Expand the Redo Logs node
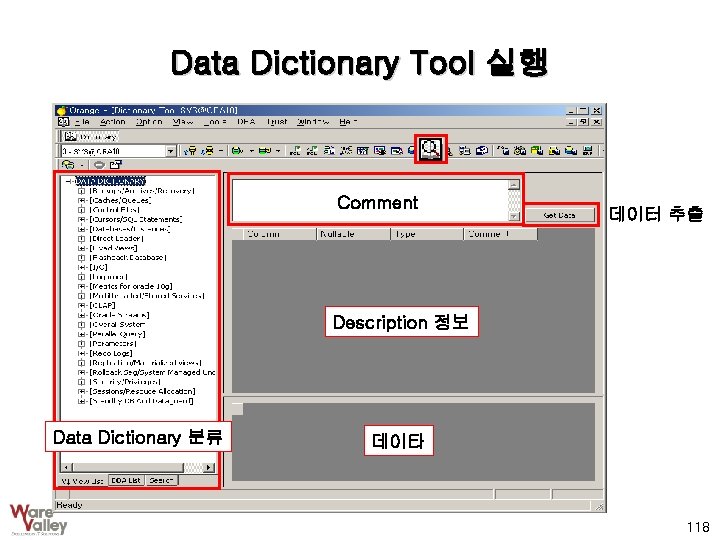The width and height of the screenshot is (720, 540). pyautogui.click(x=81, y=353)
